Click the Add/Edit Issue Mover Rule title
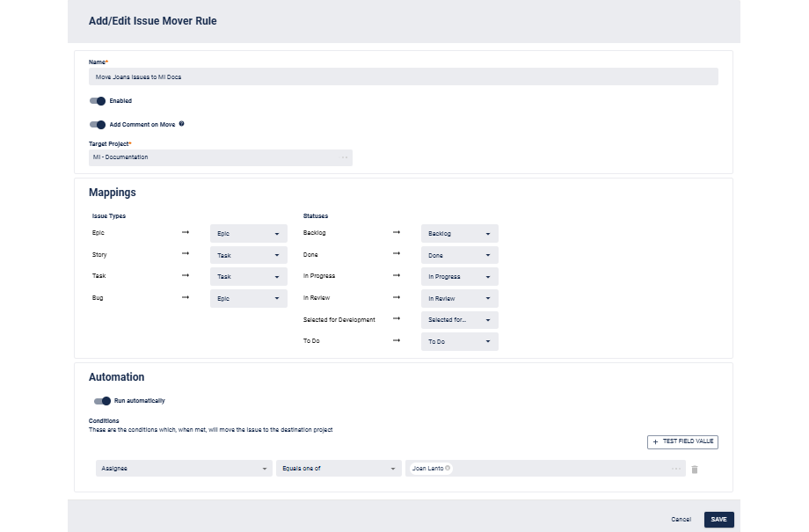The height and width of the screenshot is (532, 809). [x=153, y=21]
